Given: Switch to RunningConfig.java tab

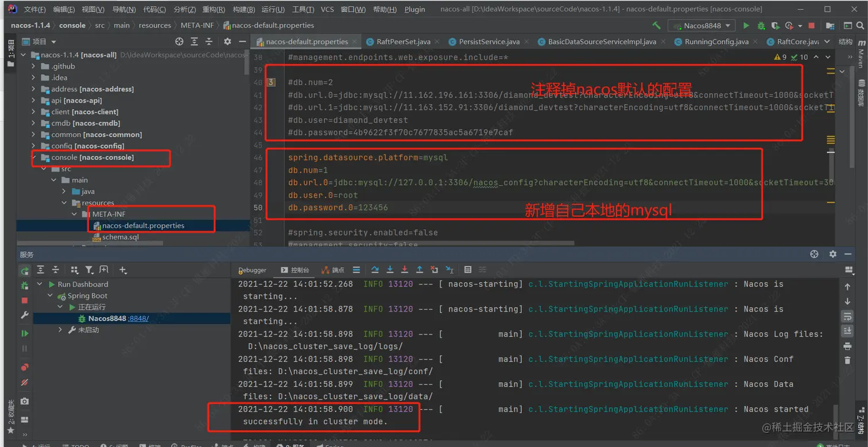Looking at the screenshot, I should [x=716, y=41].
